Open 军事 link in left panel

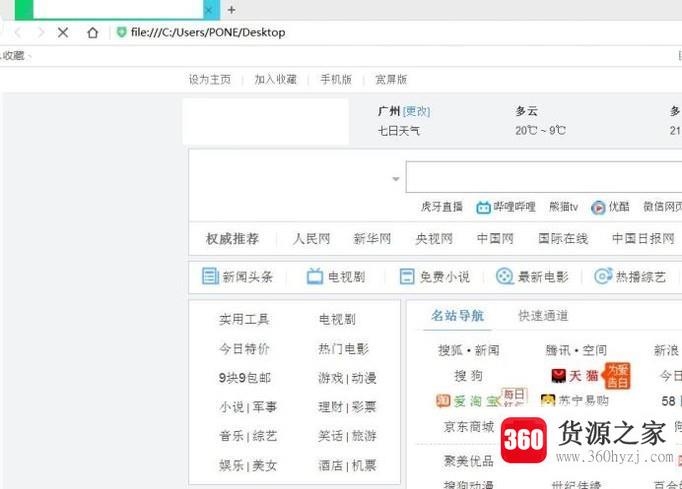tap(265, 407)
